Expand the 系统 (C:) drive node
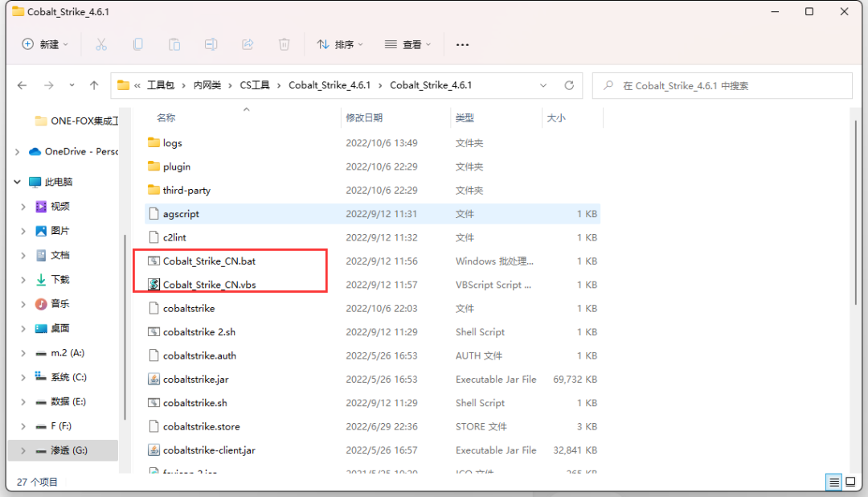Image resolution: width=868 pixels, height=497 pixels. click(x=23, y=377)
